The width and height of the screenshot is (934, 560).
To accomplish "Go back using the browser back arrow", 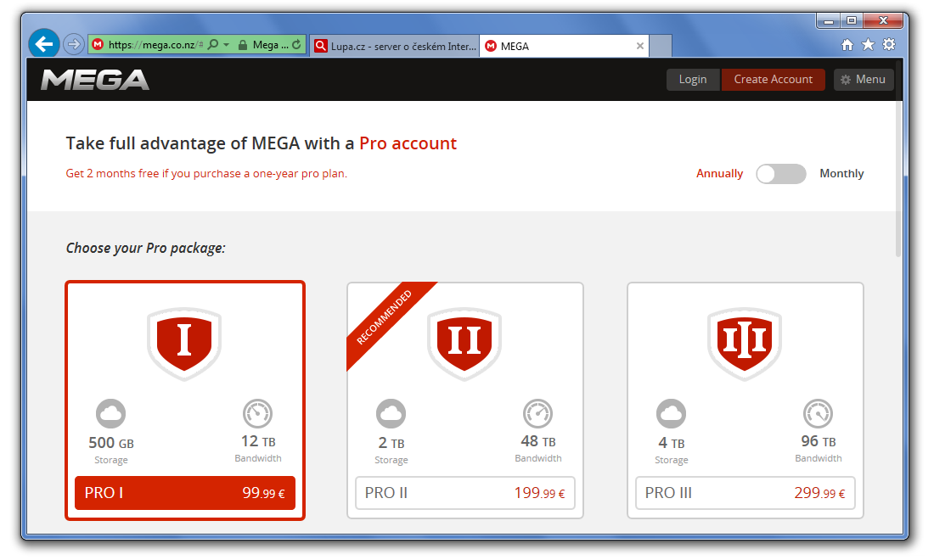I will pyautogui.click(x=44, y=44).
